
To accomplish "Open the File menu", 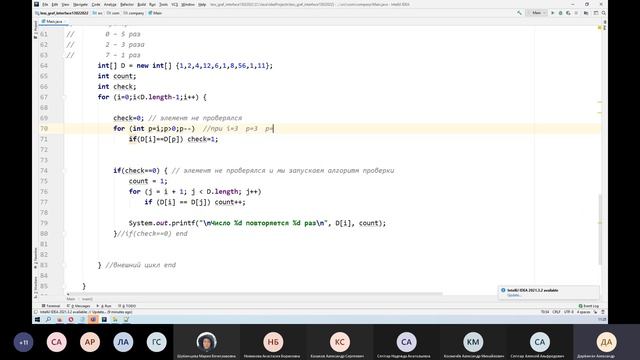I will pyautogui.click(x=45, y=4).
